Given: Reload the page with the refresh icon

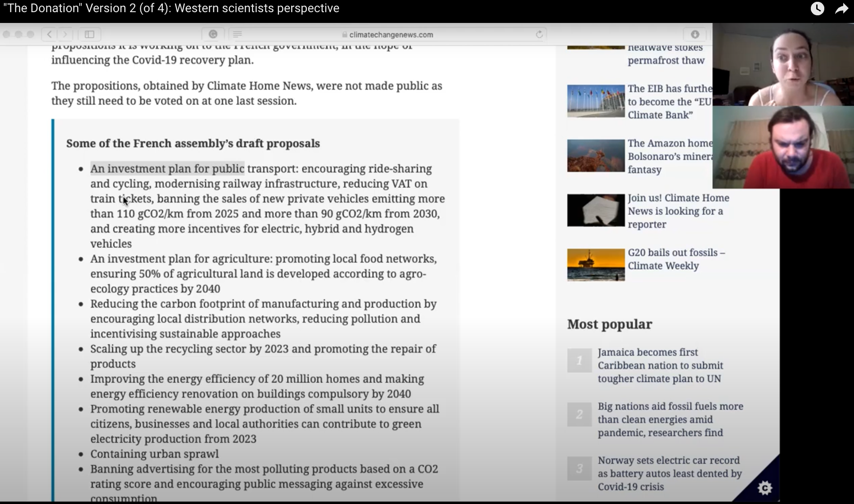Looking at the screenshot, I should click(x=539, y=34).
